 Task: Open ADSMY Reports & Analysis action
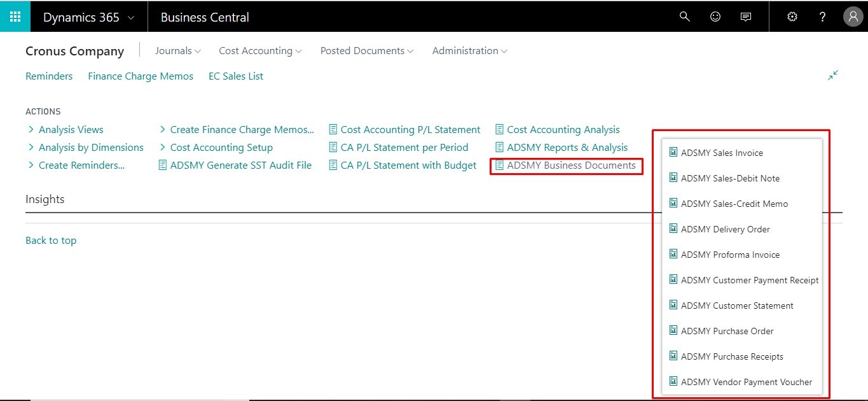567,148
